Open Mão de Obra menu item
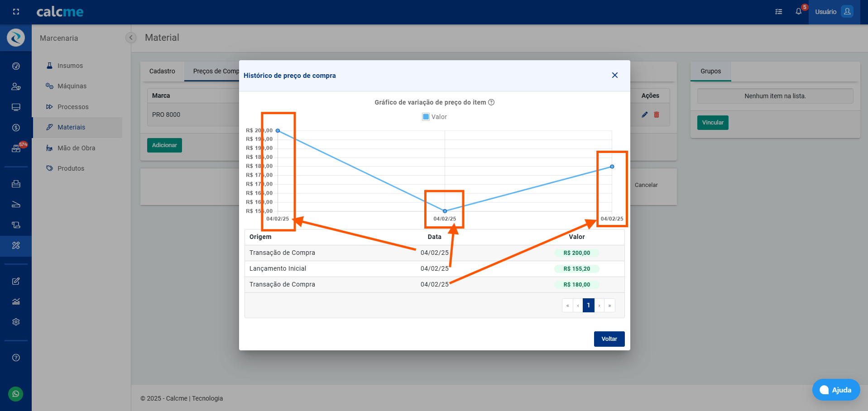This screenshot has width=868, height=411. coord(76,148)
